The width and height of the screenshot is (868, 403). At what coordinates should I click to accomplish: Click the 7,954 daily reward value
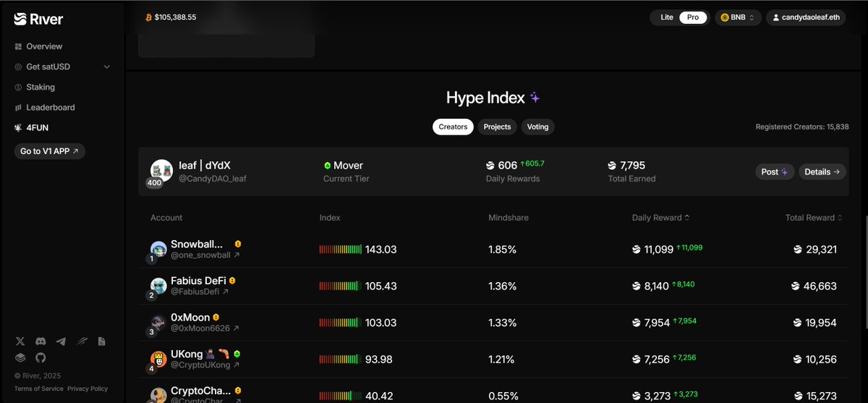click(657, 322)
